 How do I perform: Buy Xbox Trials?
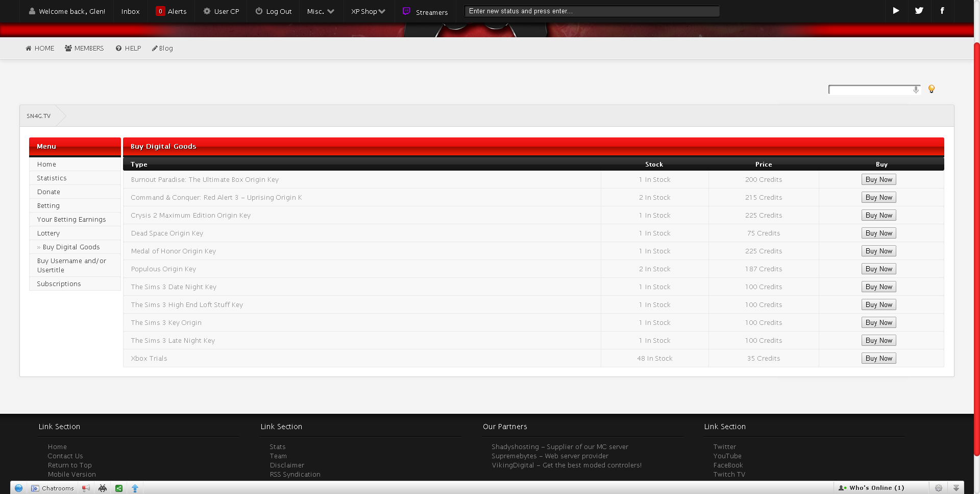click(879, 358)
